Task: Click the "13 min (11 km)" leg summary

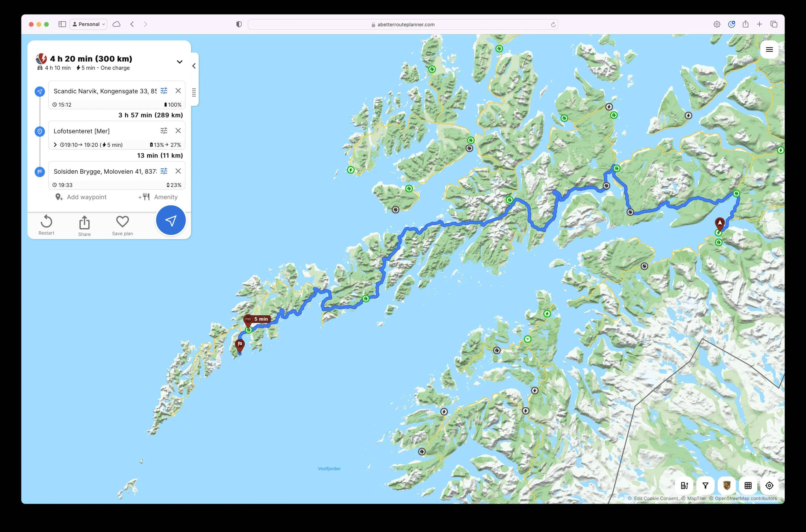Action: click(x=160, y=155)
